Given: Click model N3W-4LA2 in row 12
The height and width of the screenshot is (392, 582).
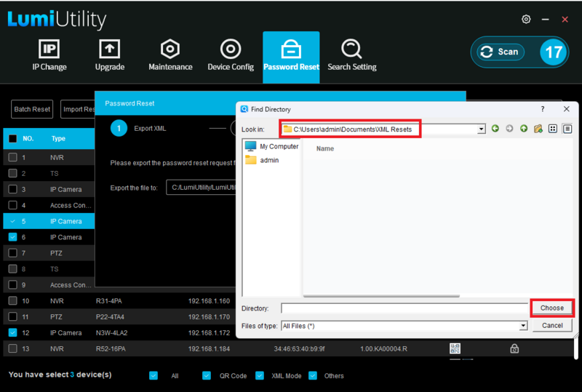Looking at the screenshot, I should [111, 333].
